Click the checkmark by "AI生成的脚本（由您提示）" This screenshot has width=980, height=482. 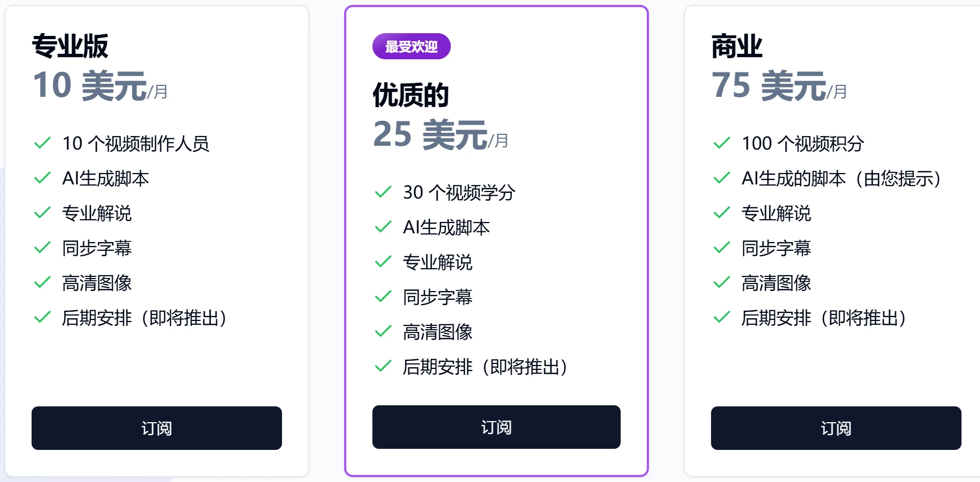click(x=722, y=178)
